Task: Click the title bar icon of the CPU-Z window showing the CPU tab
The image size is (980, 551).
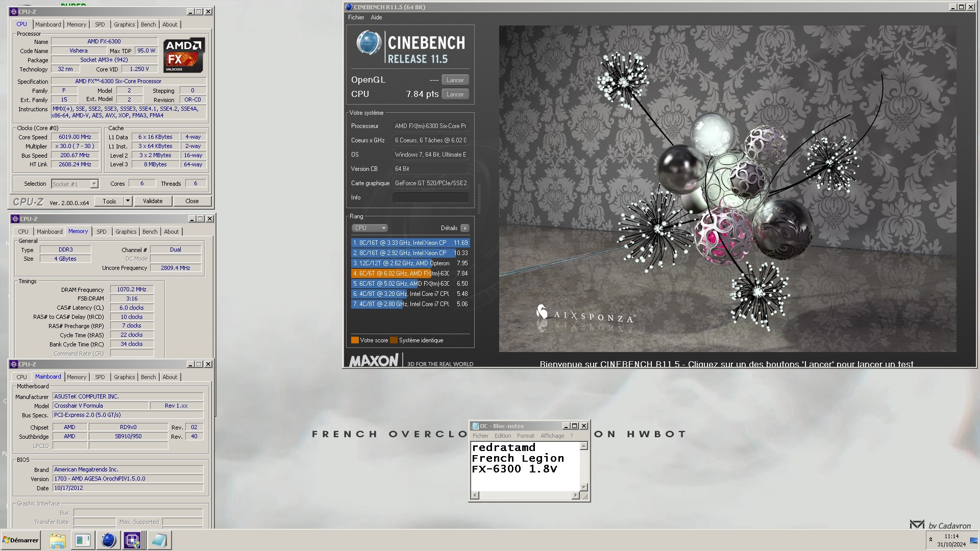Action: [14, 12]
